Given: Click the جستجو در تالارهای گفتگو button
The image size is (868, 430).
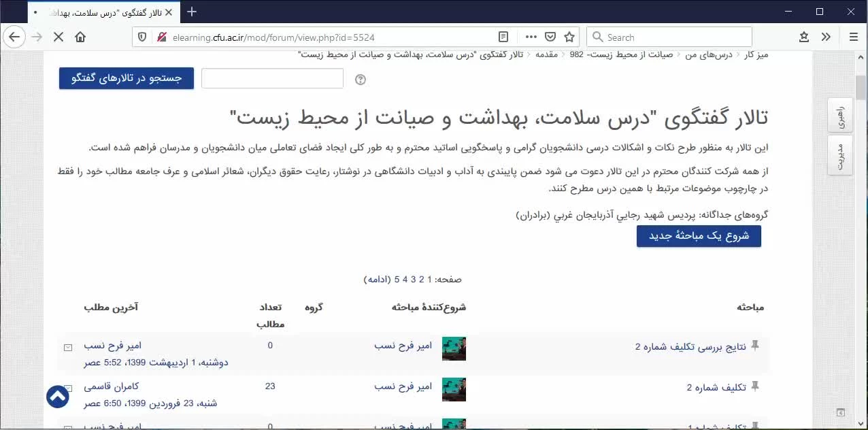Looking at the screenshot, I should tap(127, 78).
